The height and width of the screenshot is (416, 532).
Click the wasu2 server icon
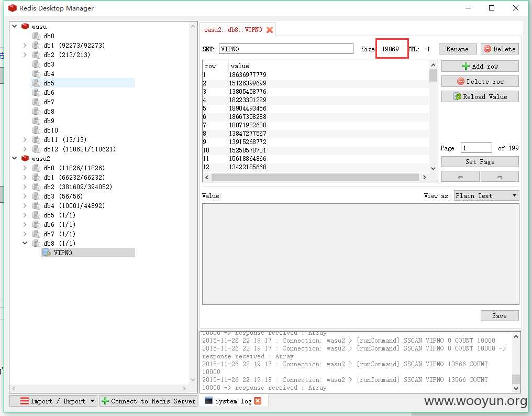(x=25, y=158)
